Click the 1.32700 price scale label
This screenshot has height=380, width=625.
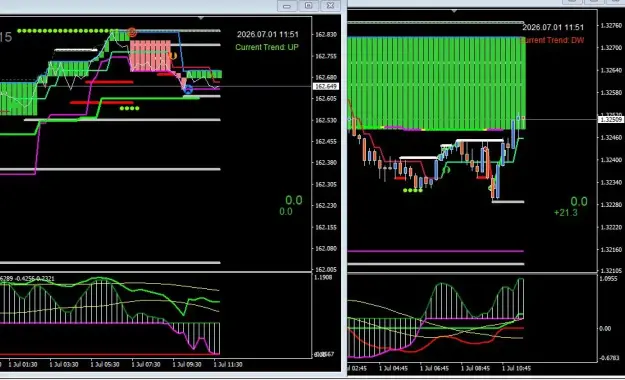click(611, 48)
